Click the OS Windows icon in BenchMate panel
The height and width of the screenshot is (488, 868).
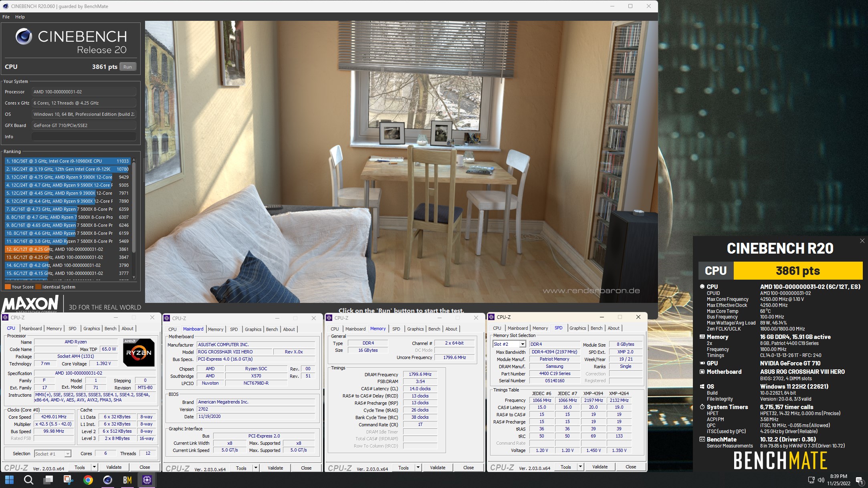point(702,387)
